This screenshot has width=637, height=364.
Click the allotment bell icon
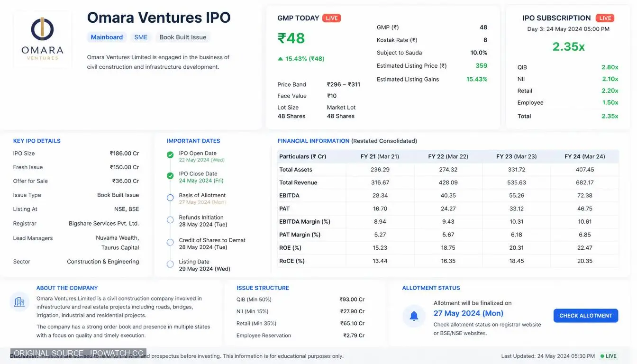coord(414,316)
